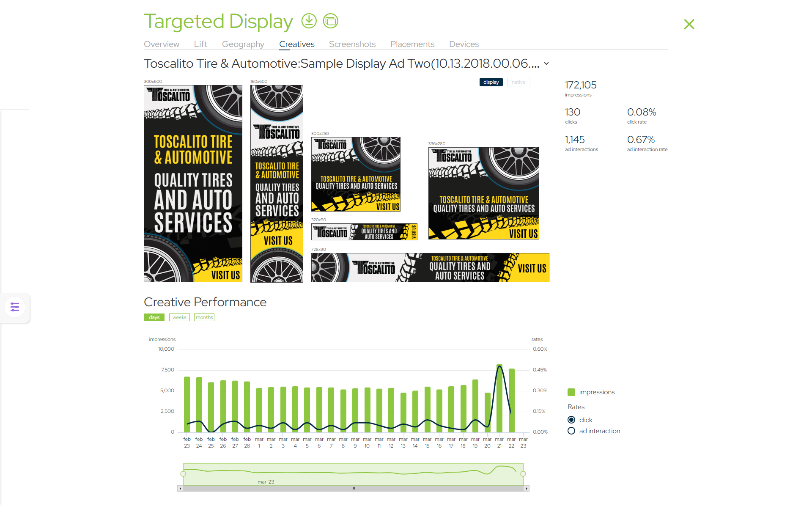Show performance by weeks
Image resolution: width=812 pixels, height=506 pixels.
[179, 317]
